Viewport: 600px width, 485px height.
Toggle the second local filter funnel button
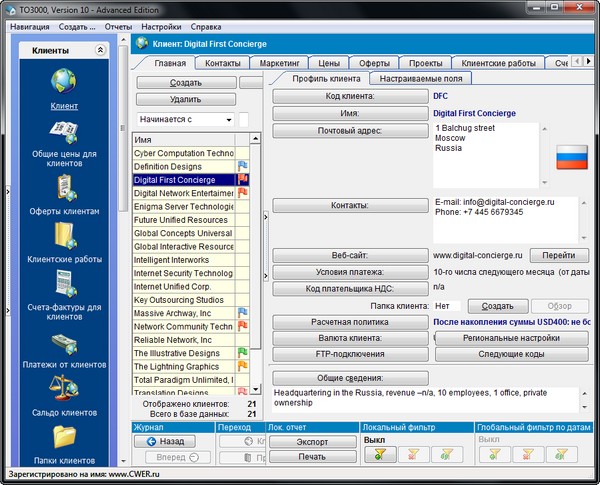point(413,454)
